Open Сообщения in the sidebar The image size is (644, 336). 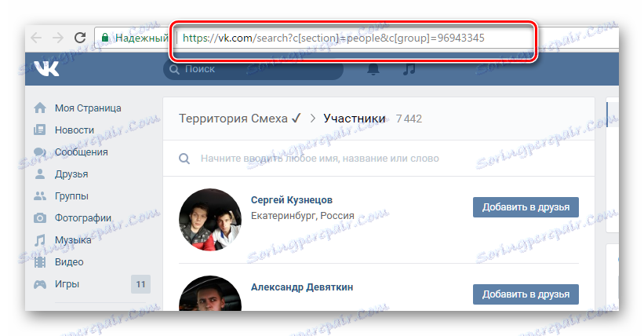tap(82, 152)
